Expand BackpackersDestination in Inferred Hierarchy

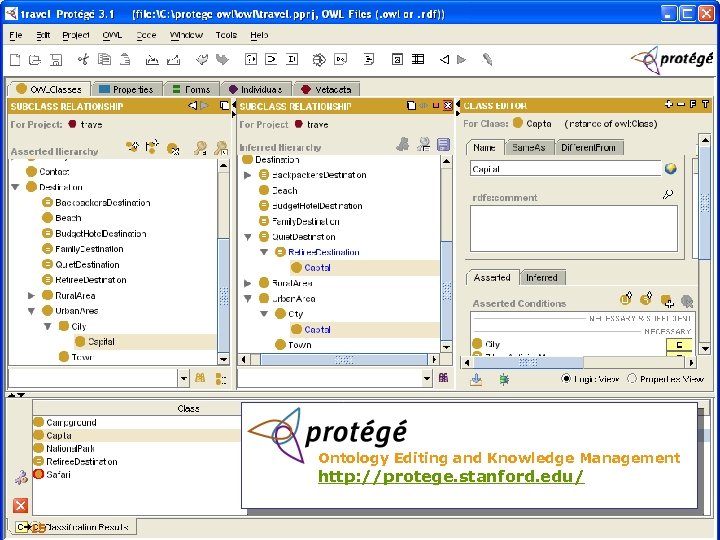(247, 175)
